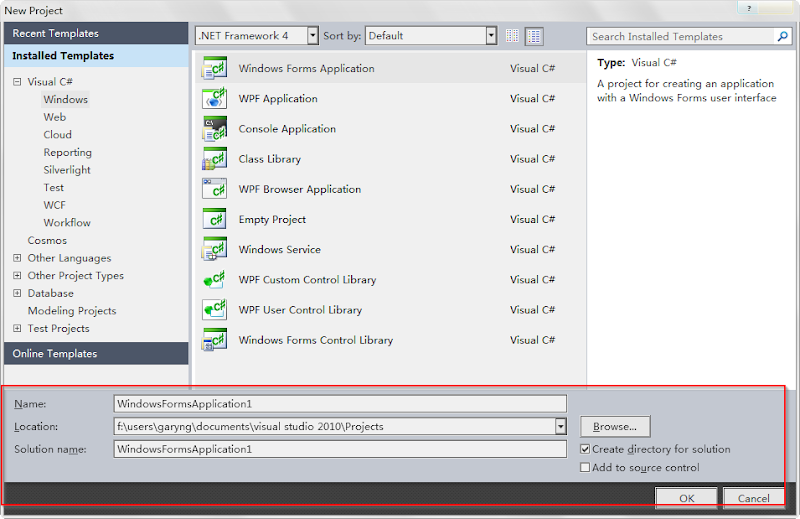
Task: Select the WPF User Control Library name
Action: [x=300, y=310]
